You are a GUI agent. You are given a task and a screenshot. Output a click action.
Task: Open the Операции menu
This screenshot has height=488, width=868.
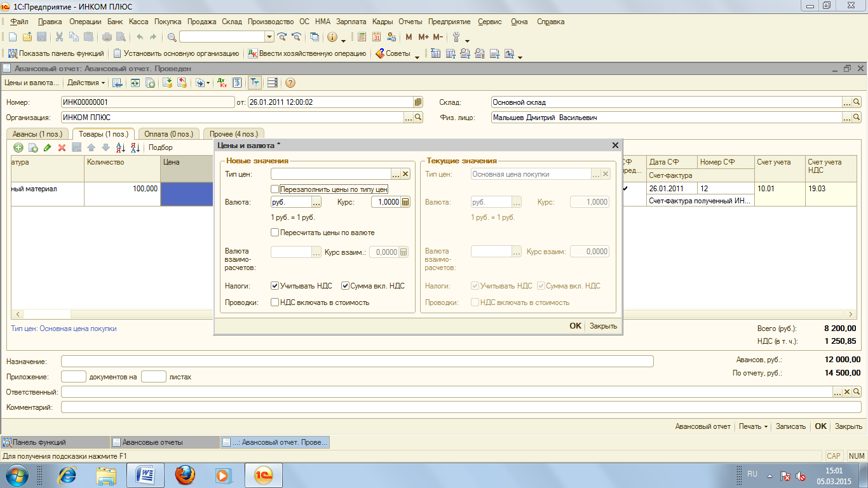(85, 22)
